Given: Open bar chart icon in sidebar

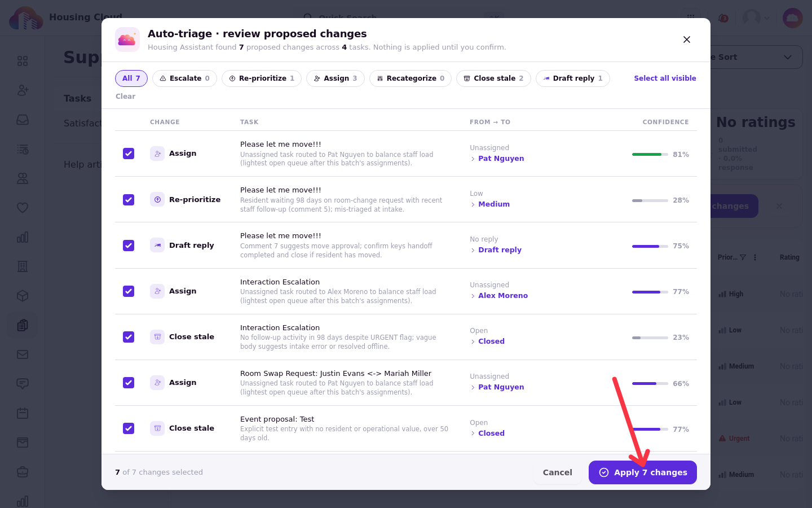Looking at the screenshot, I should tap(23, 237).
